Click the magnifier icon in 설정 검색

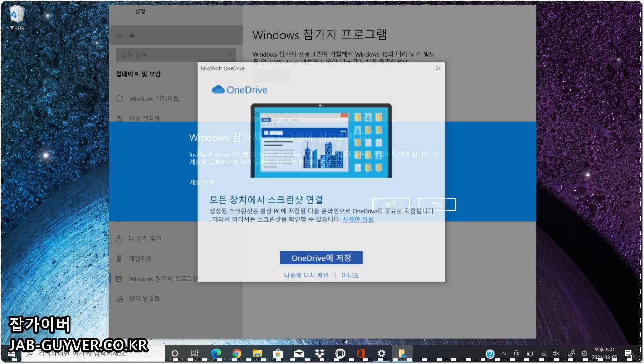pyautogui.click(x=230, y=55)
